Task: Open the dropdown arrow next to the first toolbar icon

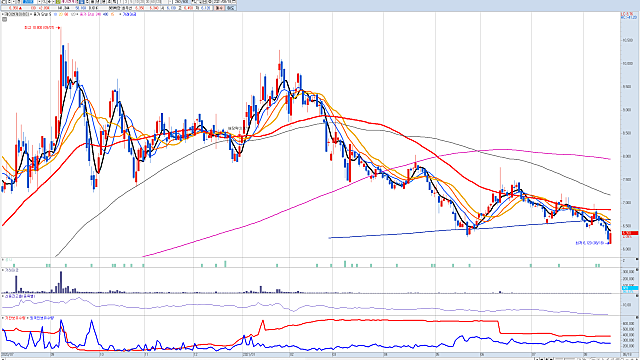Action: click(x=14, y=2)
